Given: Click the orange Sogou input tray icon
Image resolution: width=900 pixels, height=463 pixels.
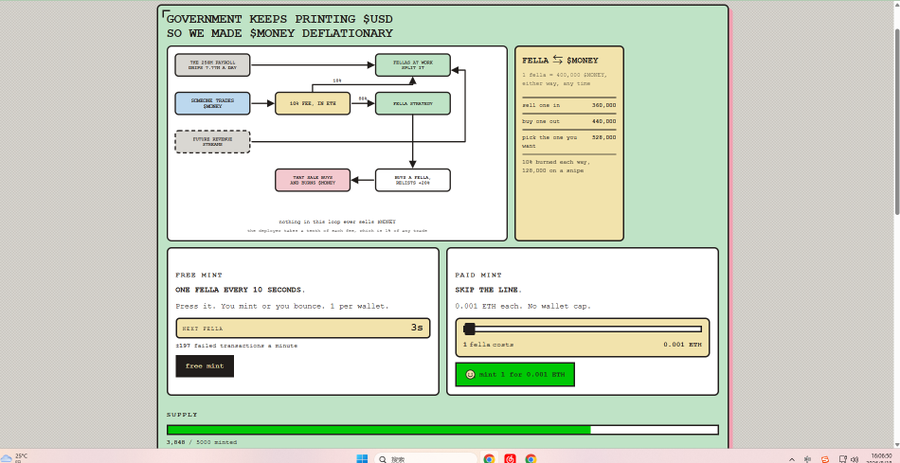Looking at the screenshot, I should coord(825,459).
